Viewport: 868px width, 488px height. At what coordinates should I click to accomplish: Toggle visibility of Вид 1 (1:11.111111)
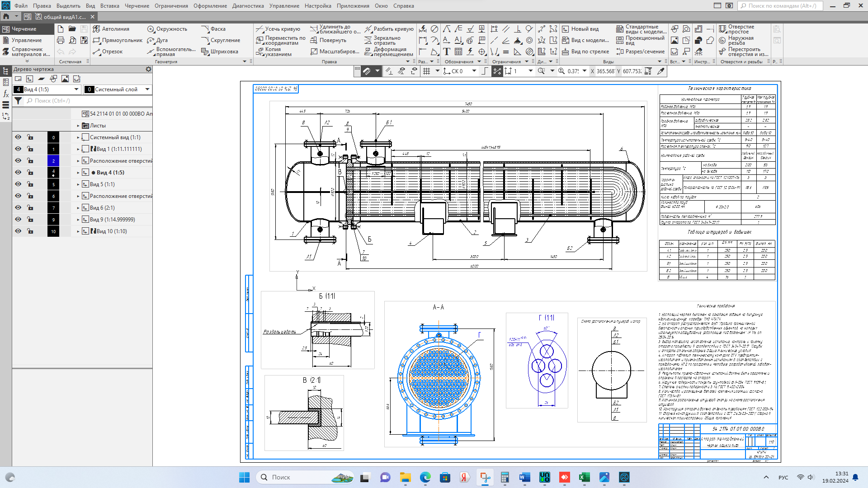18,149
